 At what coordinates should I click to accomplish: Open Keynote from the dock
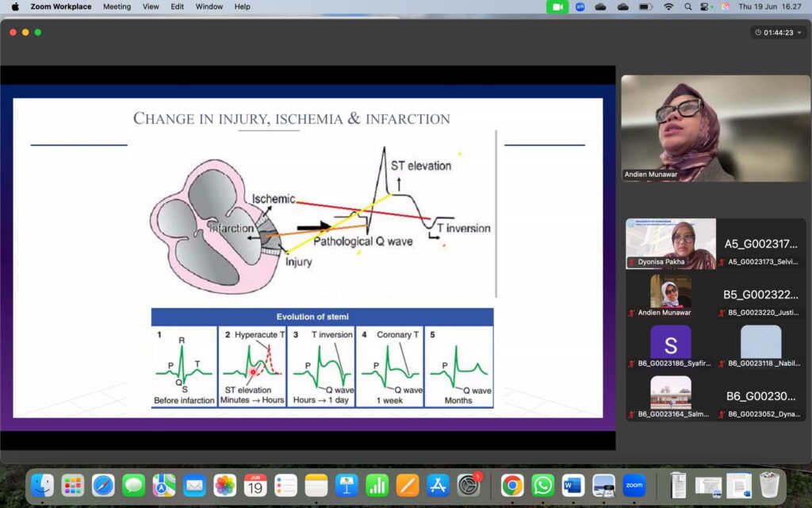(x=347, y=485)
